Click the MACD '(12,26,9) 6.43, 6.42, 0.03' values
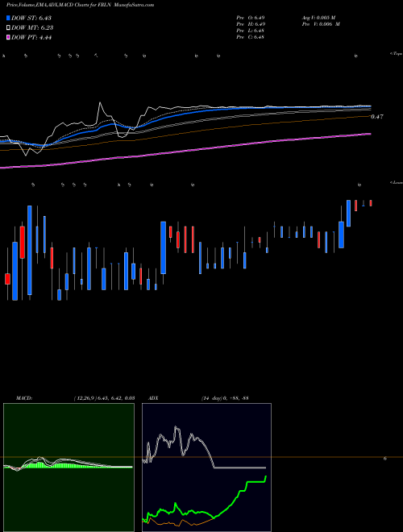The width and height of the screenshot is (403, 532). [x=104, y=397]
